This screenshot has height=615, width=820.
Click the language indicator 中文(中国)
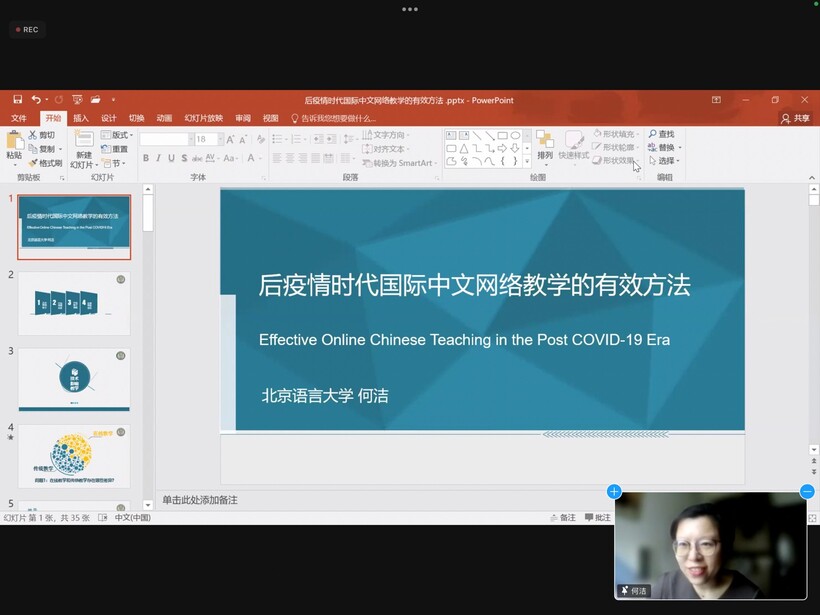tap(133, 518)
